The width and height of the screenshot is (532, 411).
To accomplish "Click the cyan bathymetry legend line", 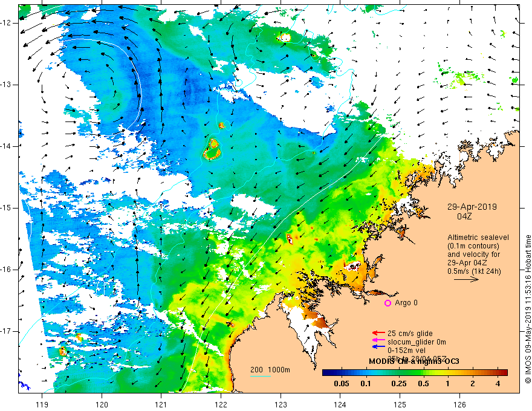I will coord(260,376).
